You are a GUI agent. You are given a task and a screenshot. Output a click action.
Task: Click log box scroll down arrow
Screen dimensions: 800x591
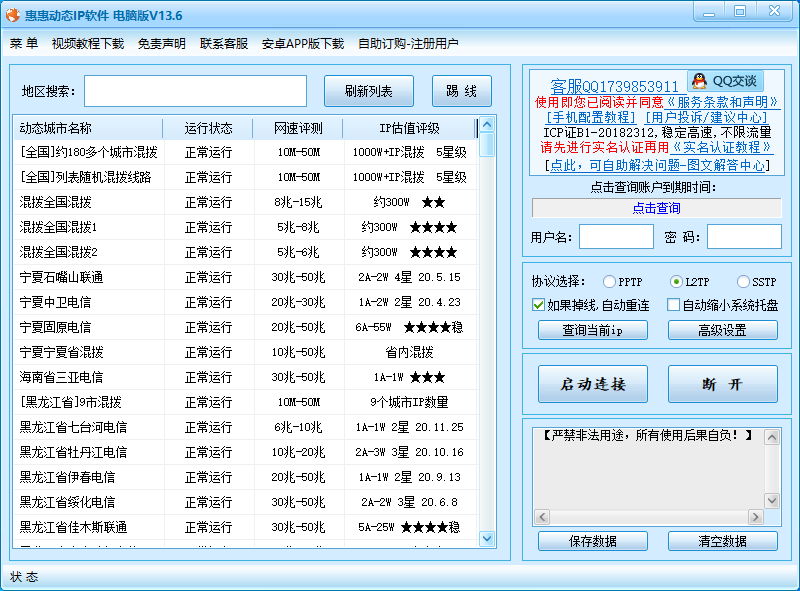(x=772, y=501)
